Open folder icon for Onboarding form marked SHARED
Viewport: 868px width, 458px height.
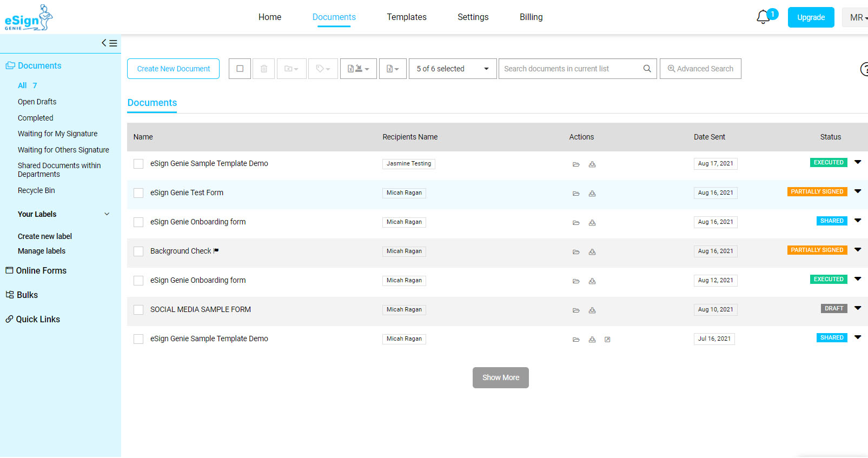576,223
